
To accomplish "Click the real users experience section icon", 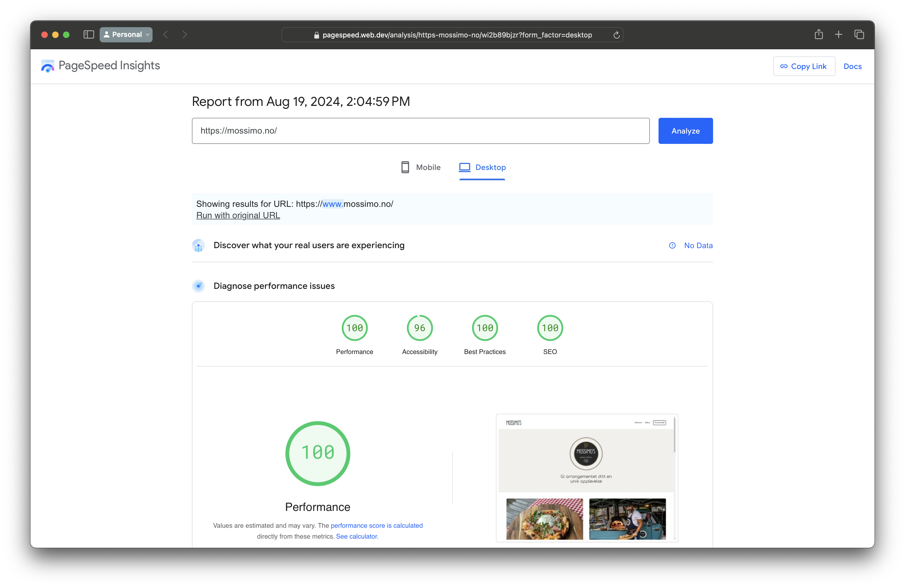I will point(198,245).
